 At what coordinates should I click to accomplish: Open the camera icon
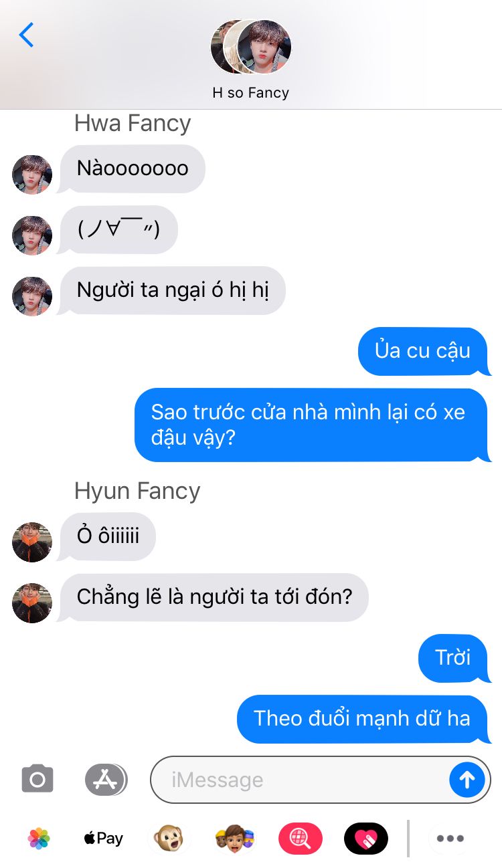[37, 779]
